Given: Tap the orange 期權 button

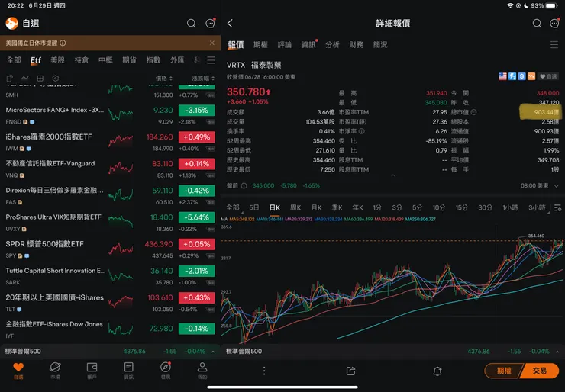Looking at the screenshot, I should click(503, 371).
